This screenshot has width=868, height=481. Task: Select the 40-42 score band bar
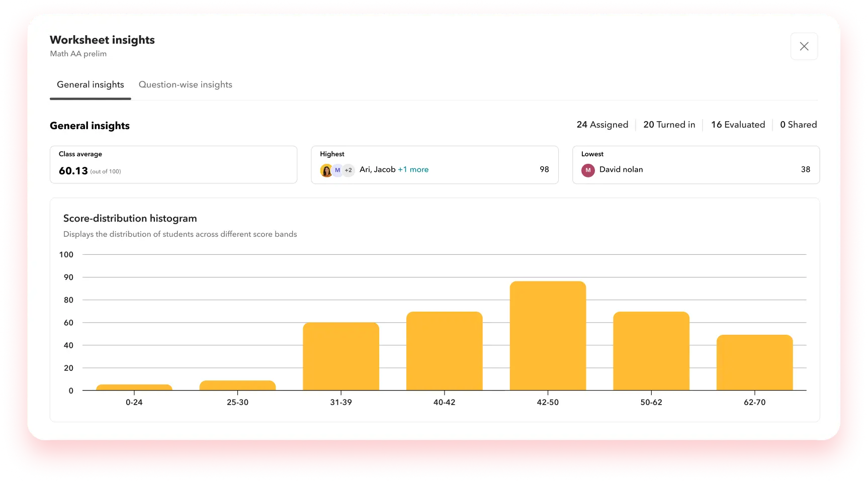coord(444,351)
